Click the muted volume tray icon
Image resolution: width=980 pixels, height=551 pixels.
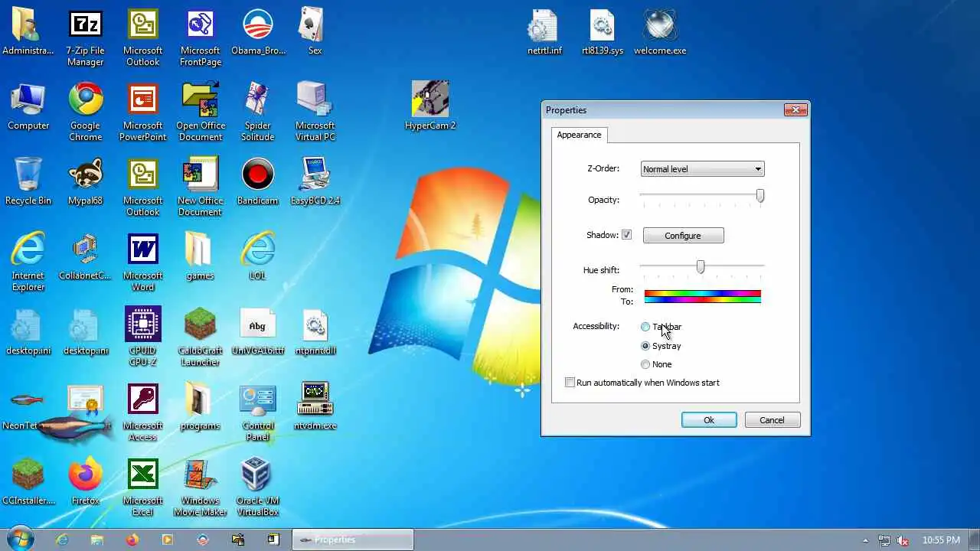point(903,540)
